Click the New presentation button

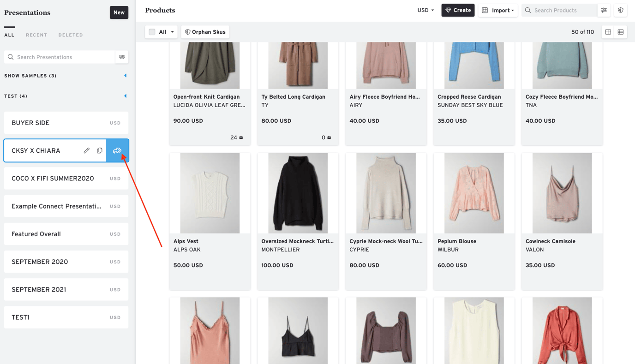click(x=119, y=12)
